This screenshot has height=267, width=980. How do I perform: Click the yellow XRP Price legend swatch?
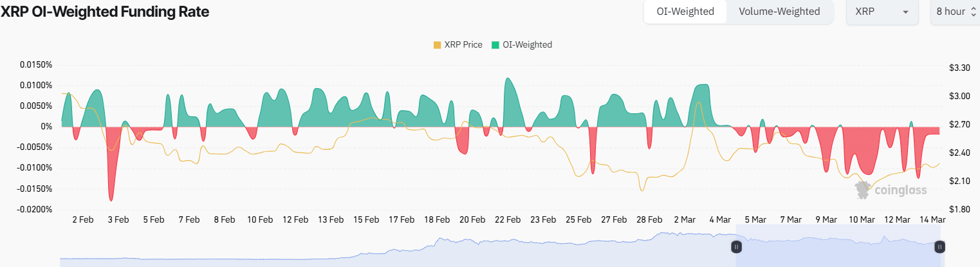(438, 45)
